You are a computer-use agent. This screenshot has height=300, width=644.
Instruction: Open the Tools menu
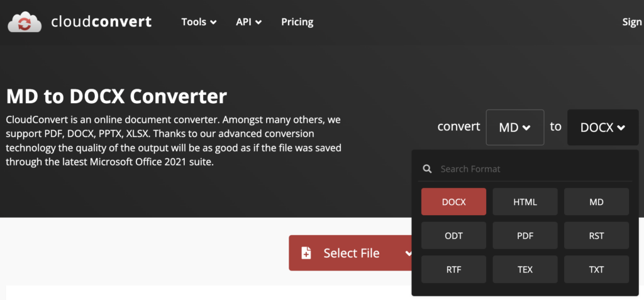tap(199, 22)
